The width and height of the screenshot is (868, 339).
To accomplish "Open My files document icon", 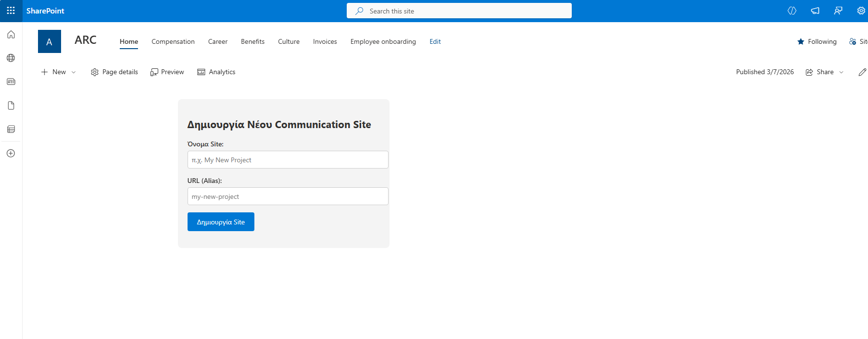I will (11, 105).
